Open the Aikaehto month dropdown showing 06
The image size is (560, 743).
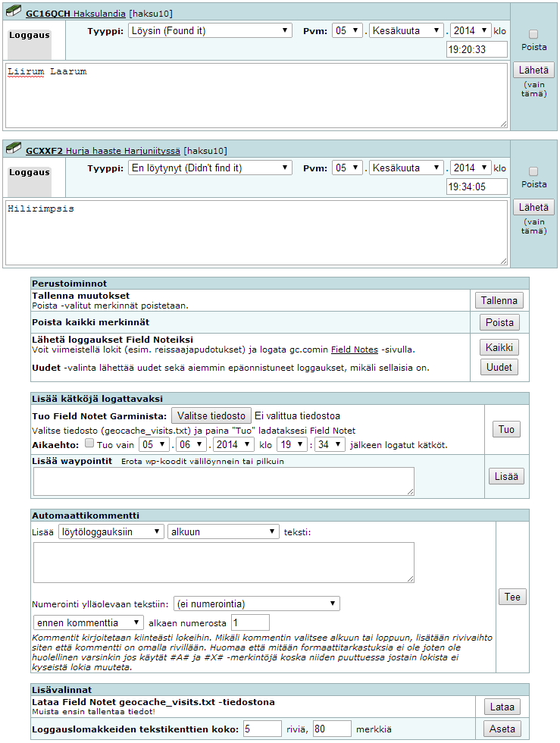(191, 444)
